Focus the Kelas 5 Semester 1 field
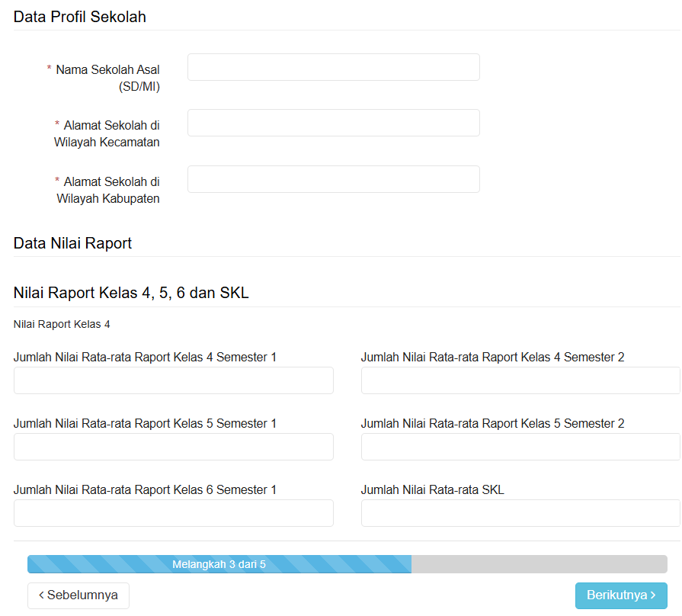This screenshot has width=682, height=616. [174, 446]
